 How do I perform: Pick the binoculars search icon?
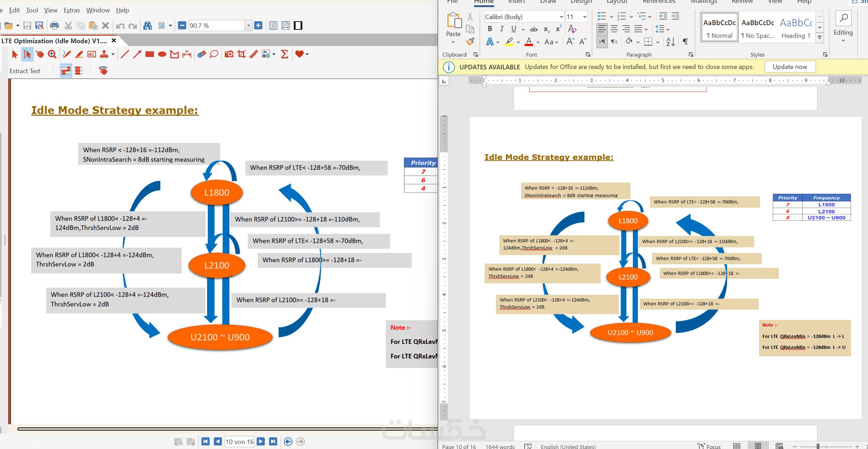[148, 25]
